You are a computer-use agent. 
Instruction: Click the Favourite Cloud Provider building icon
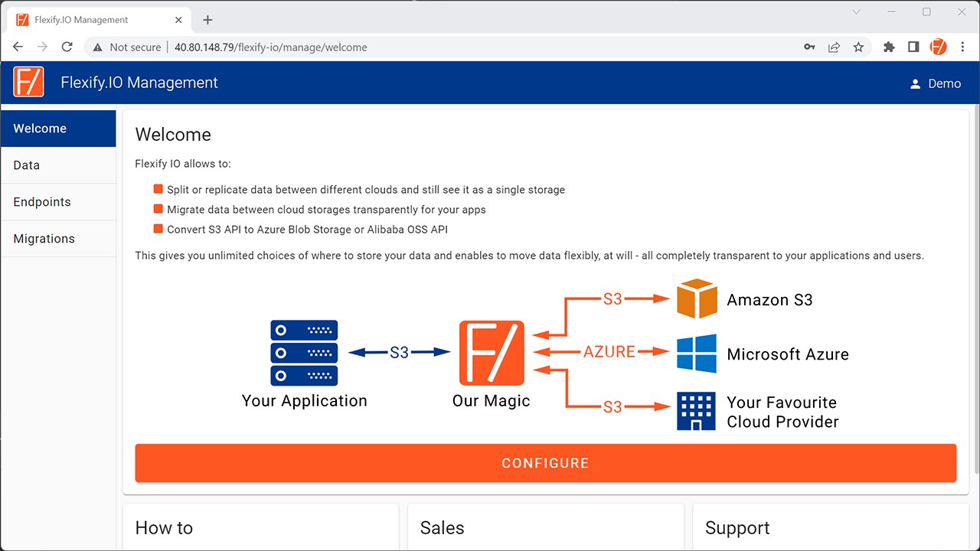point(697,411)
